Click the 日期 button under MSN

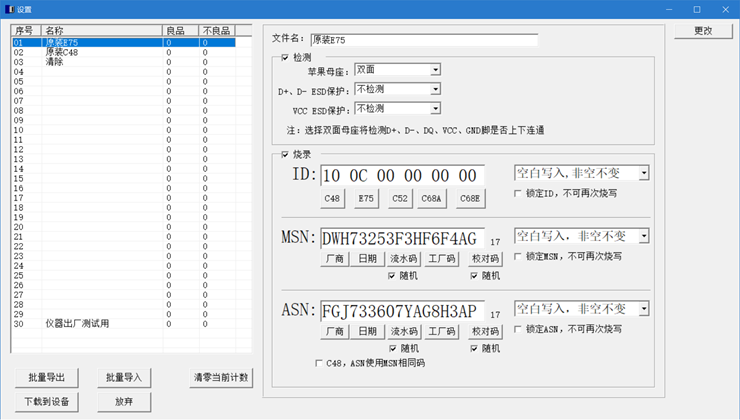point(368,258)
